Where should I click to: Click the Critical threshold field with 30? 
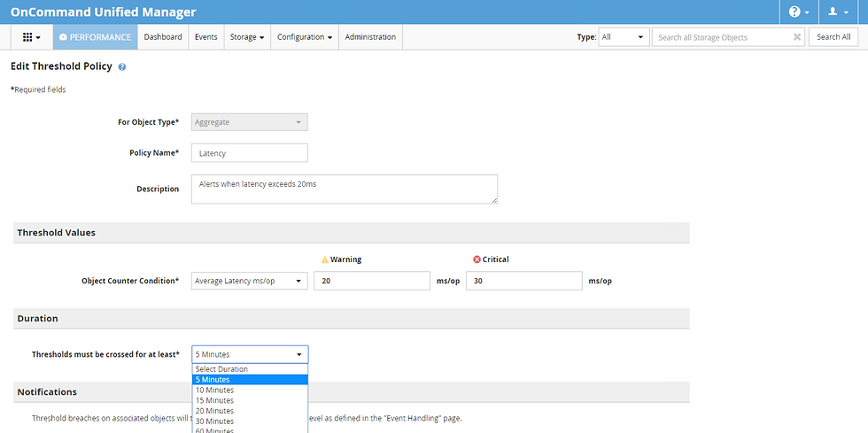pyautogui.click(x=524, y=281)
